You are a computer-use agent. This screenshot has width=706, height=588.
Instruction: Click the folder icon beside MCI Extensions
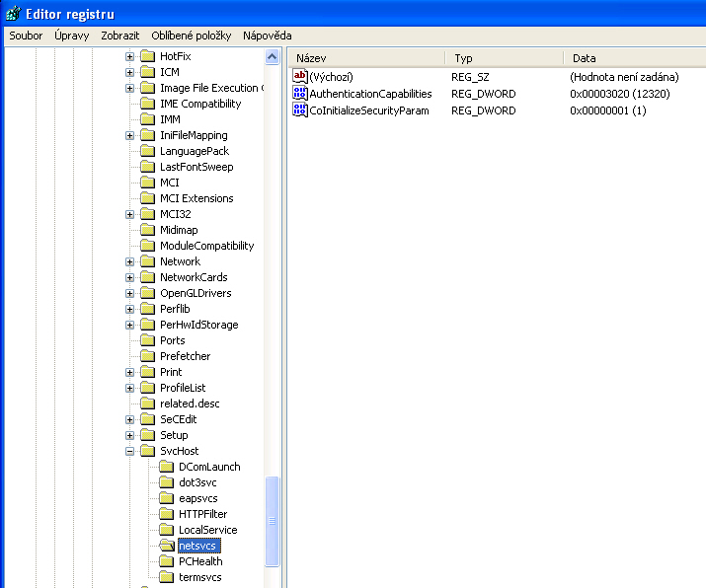point(148,198)
